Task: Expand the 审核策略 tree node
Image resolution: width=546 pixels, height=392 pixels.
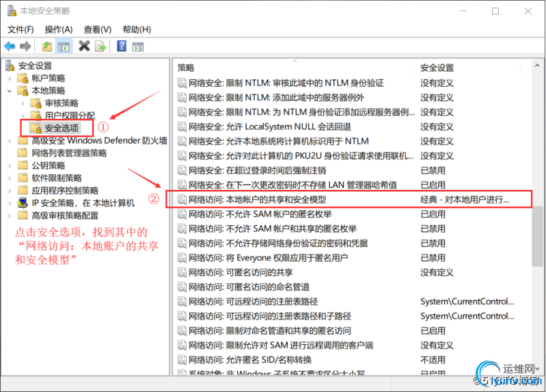Action: point(23,103)
